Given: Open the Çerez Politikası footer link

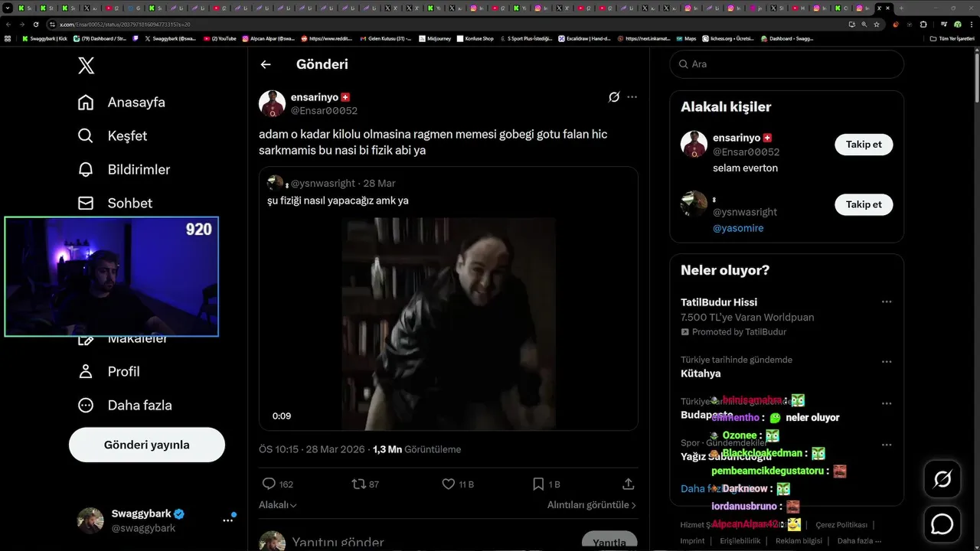Looking at the screenshot, I should [x=841, y=525].
